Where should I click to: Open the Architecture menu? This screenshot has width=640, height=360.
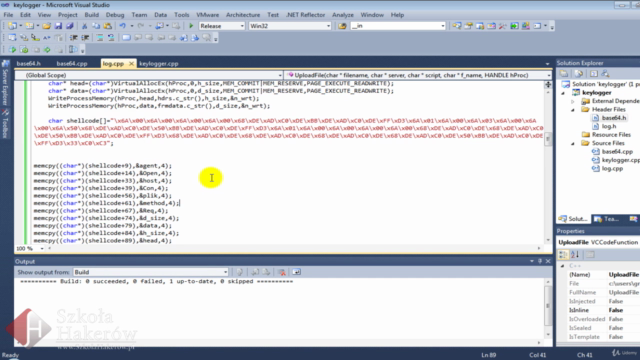click(x=243, y=15)
